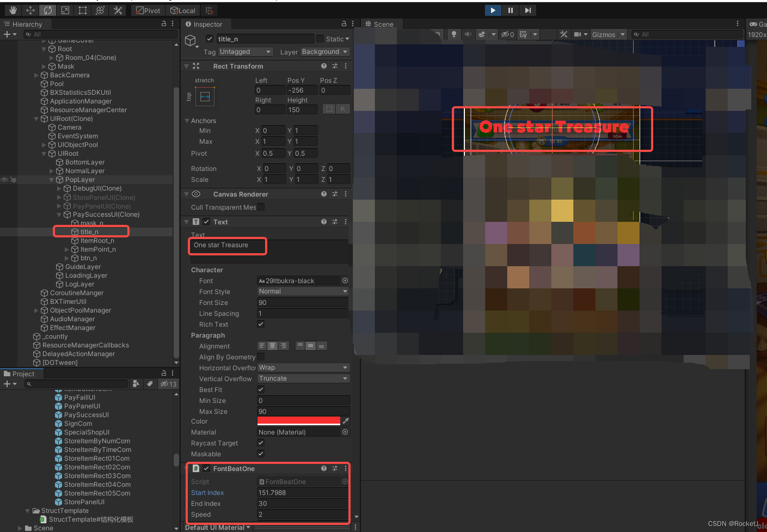This screenshot has width=767, height=532.
Task: Toggle title_n object active checkbox
Action: (210, 39)
